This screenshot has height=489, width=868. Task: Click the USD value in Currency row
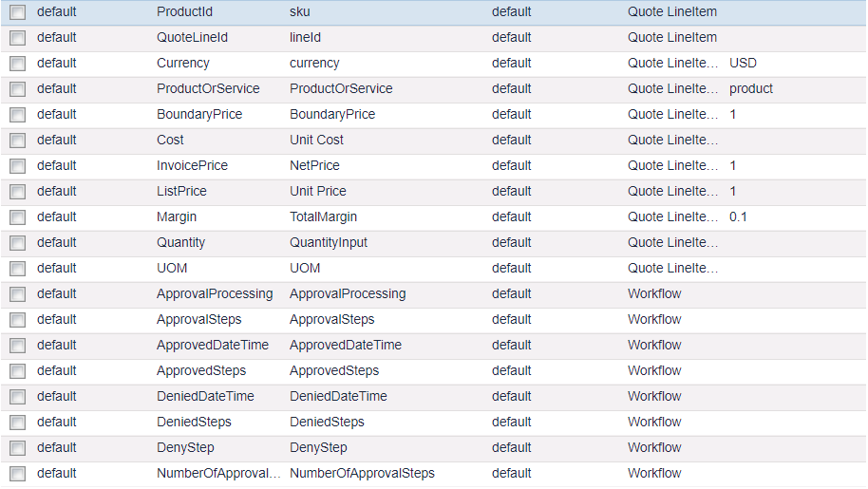[x=743, y=64]
